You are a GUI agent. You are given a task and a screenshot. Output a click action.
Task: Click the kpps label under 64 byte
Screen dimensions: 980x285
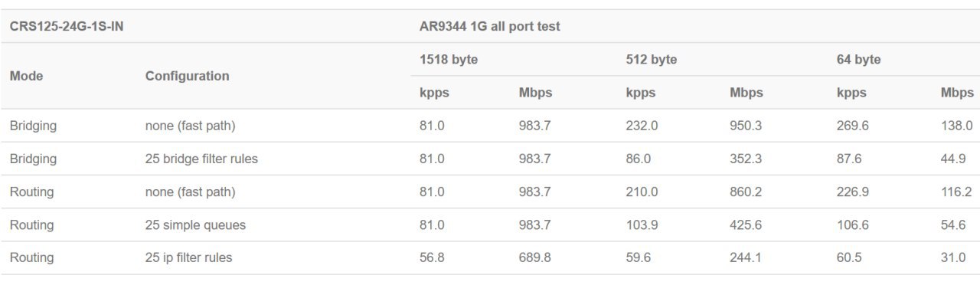[851, 93]
